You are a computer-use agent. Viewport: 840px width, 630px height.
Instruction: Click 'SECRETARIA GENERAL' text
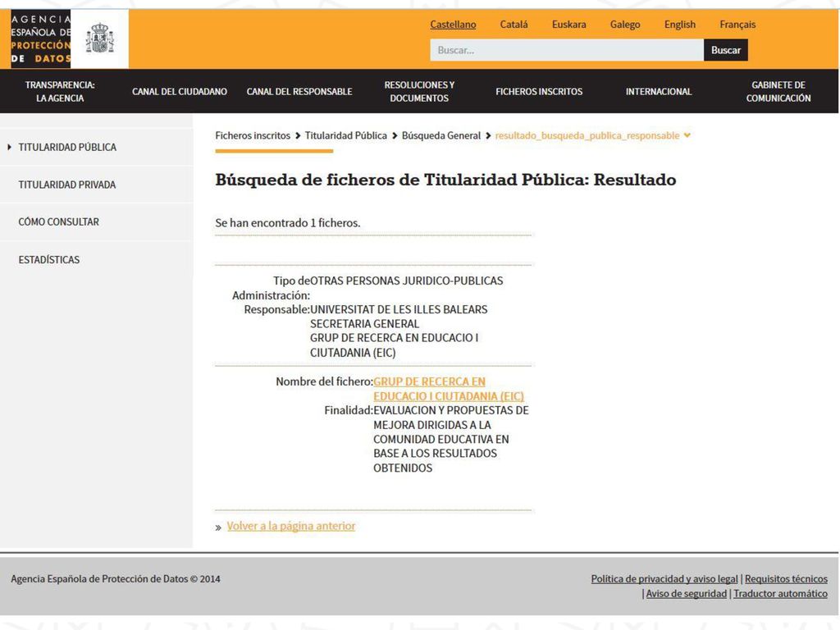point(364,324)
